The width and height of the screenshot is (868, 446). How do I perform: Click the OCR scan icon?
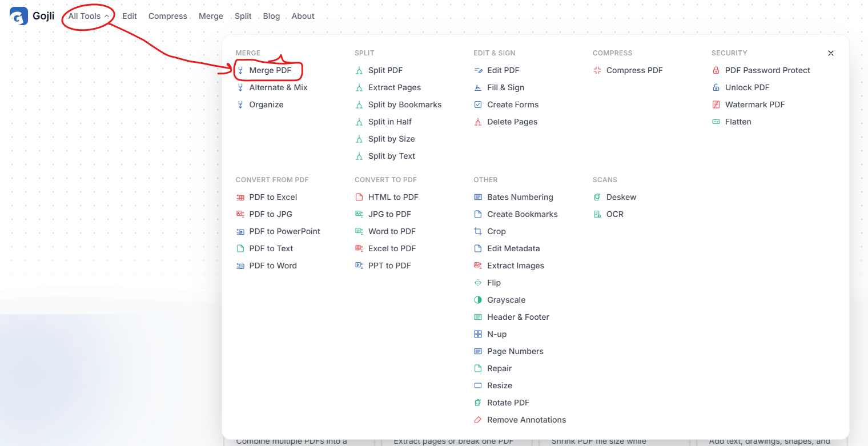click(597, 214)
